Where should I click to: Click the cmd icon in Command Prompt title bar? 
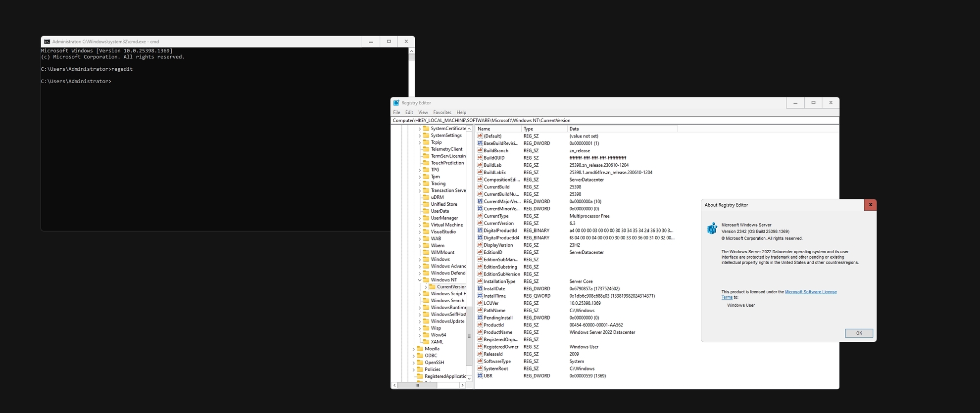47,42
